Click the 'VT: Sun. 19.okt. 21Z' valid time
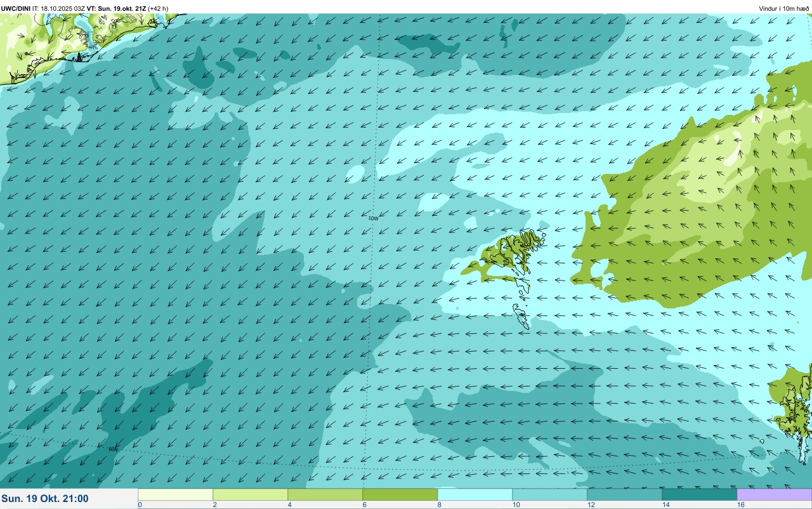 116,9
